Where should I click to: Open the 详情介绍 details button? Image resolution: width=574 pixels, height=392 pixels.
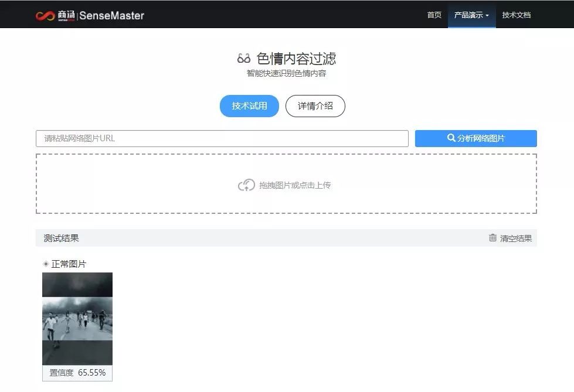click(x=315, y=106)
